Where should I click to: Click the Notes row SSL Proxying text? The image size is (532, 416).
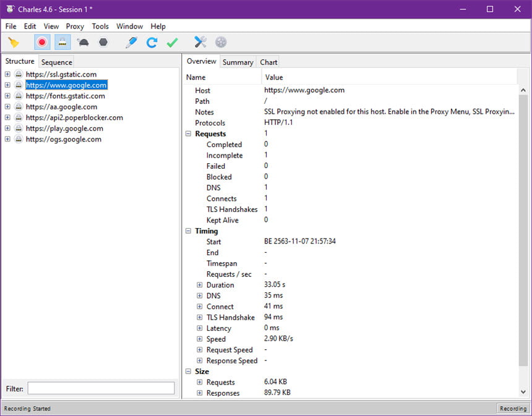389,111
